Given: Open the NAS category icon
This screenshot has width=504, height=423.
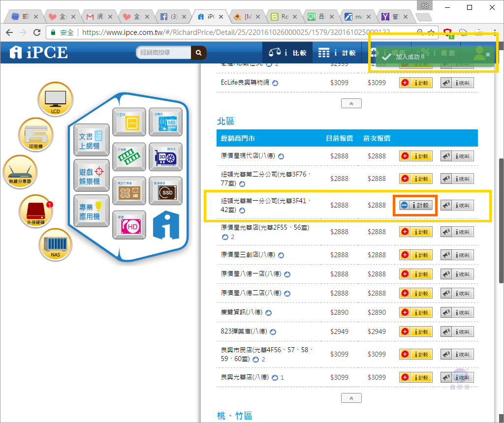Looking at the screenshot, I should [55, 244].
